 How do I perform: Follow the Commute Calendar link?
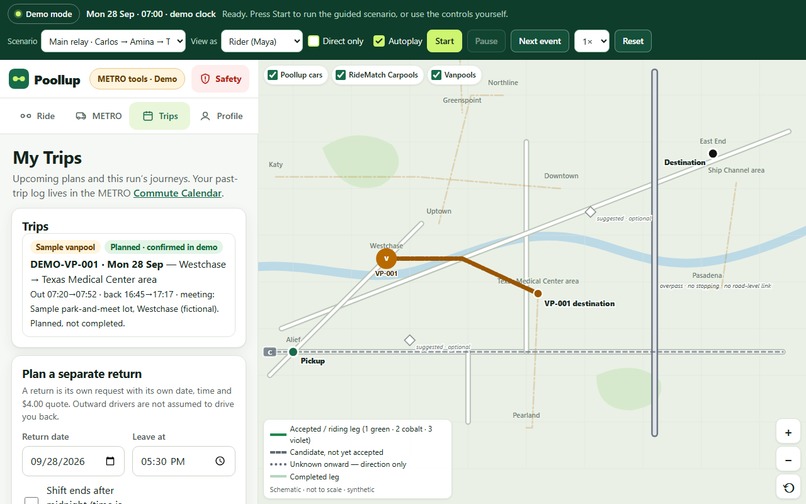(x=177, y=193)
